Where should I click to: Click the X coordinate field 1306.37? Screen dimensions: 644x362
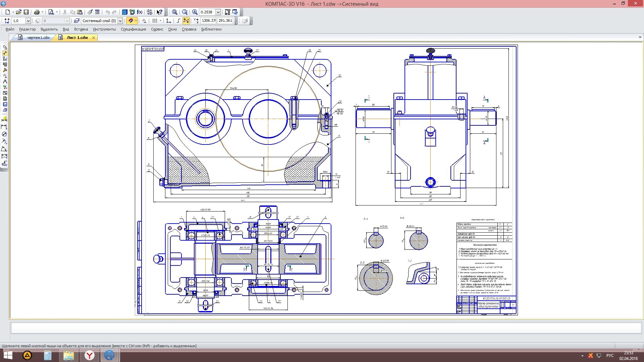click(x=208, y=21)
